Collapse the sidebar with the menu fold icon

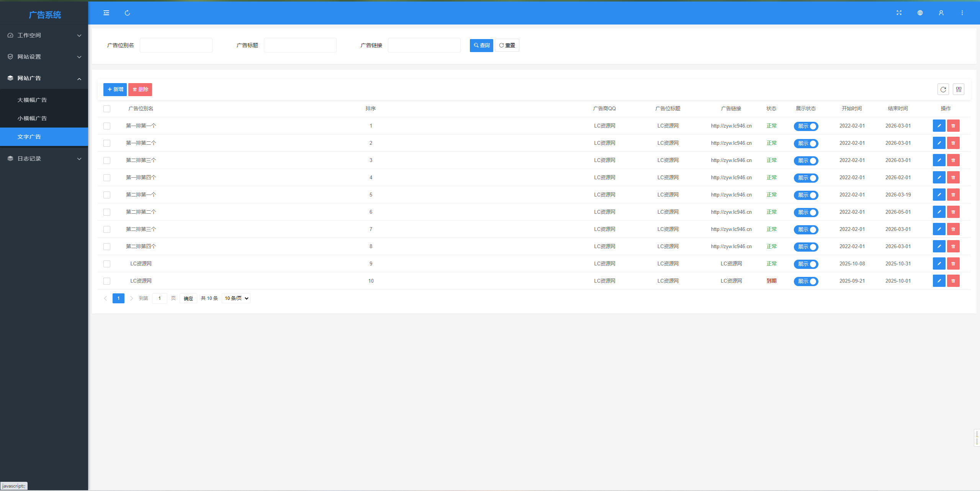(x=106, y=13)
